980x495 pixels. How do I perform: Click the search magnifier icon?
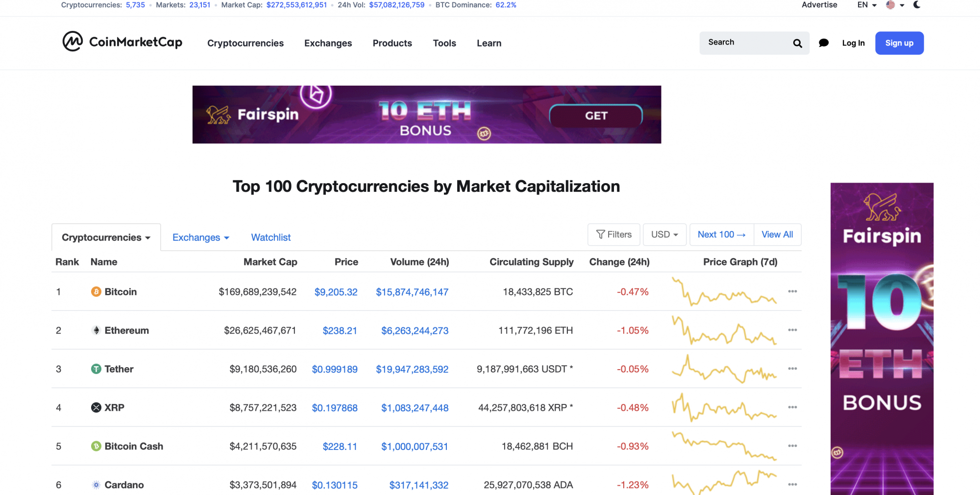pos(797,43)
